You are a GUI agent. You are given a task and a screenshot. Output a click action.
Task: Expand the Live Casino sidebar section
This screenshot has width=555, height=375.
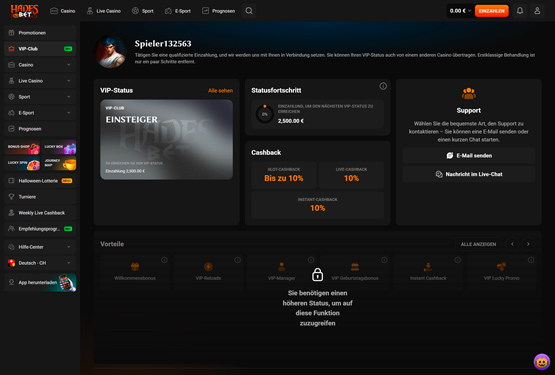pos(40,81)
